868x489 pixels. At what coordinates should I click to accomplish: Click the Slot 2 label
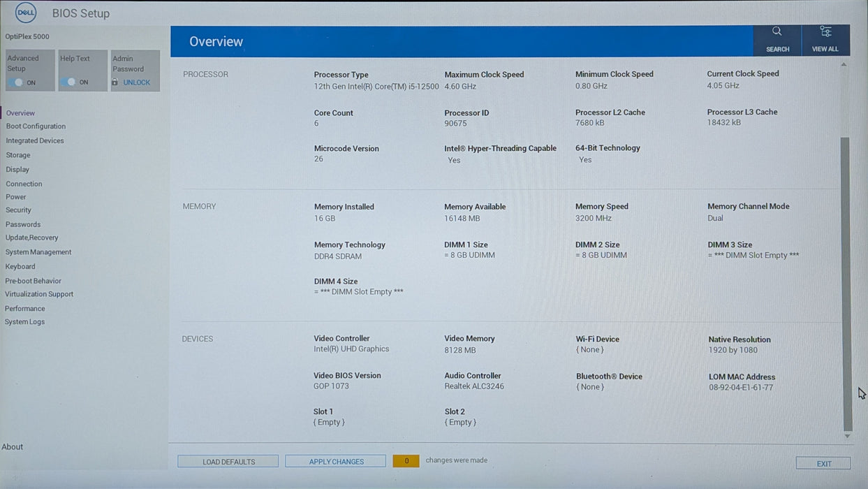(455, 412)
